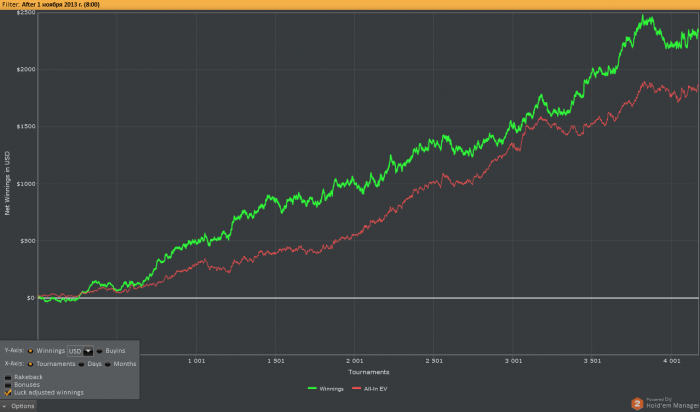
Task: Collapse the Options panel
Action: [18, 406]
